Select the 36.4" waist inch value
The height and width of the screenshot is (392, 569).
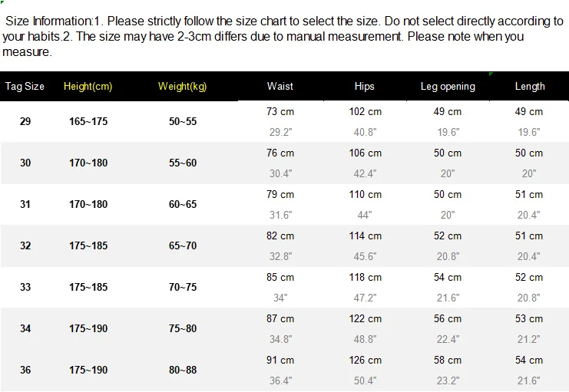coord(280,380)
